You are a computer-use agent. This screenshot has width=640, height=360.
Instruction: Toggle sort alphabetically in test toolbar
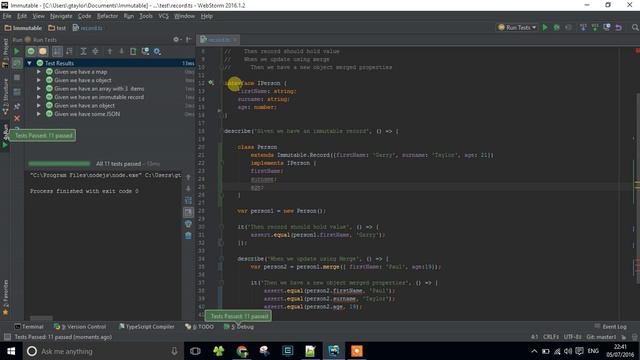pyautogui.click(x=57, y=51)
